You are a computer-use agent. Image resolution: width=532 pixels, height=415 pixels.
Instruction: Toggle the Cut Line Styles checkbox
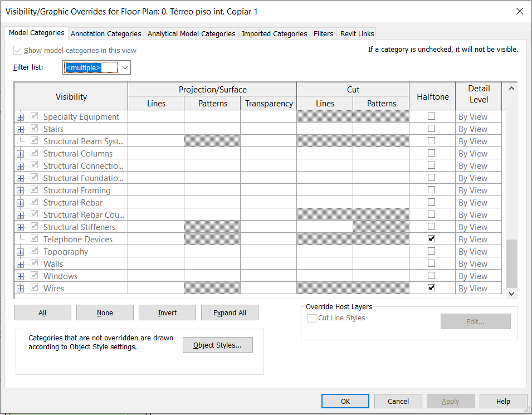312,318
